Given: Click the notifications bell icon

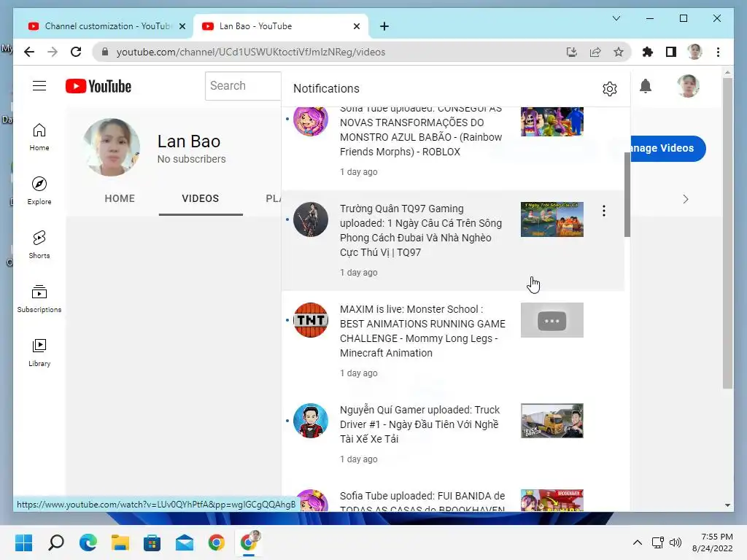Looking at the screenshot, I should pos(646,86).
